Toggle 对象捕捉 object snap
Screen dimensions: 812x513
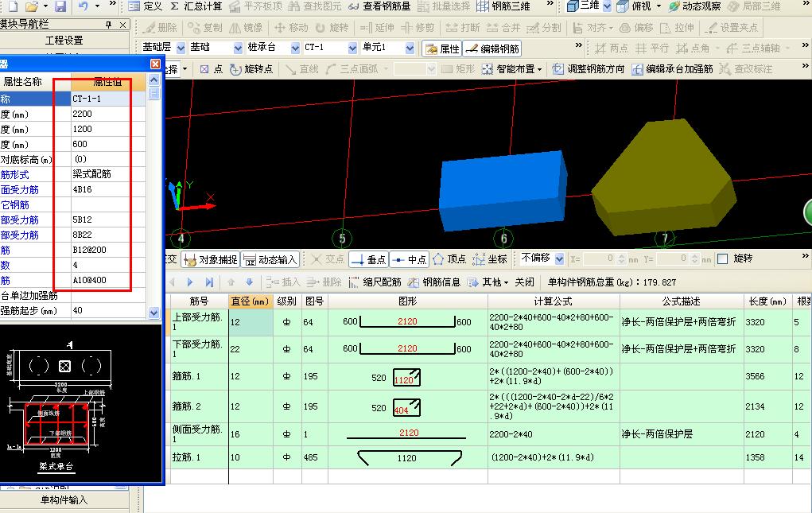pyautogui.click(x=211, y=259)
